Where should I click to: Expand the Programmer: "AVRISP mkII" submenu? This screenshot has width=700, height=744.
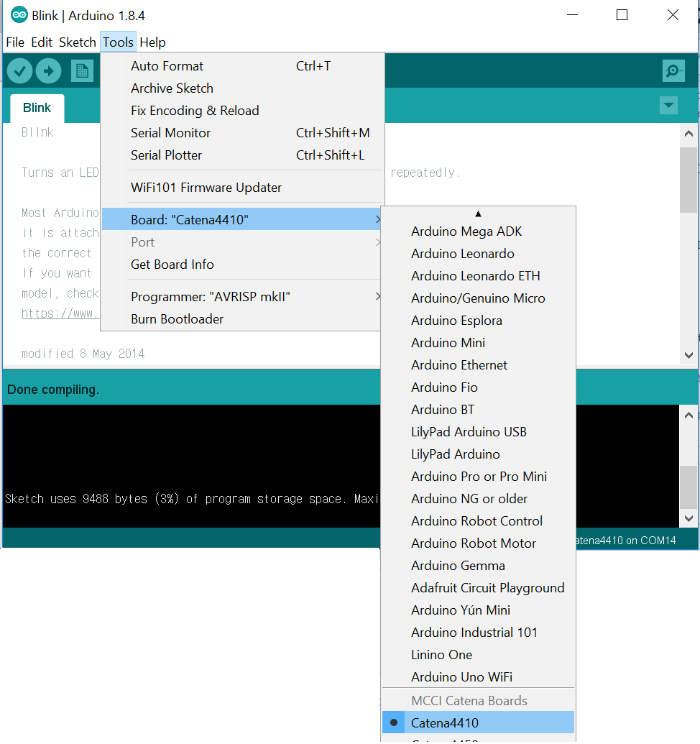point(242,297)
